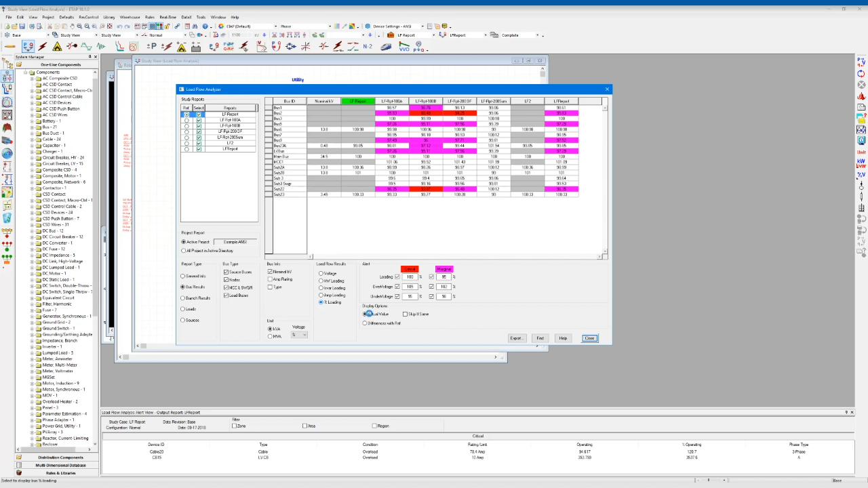
Task: Expand the Cable - 24 tree node
Action: coord(31,139)
